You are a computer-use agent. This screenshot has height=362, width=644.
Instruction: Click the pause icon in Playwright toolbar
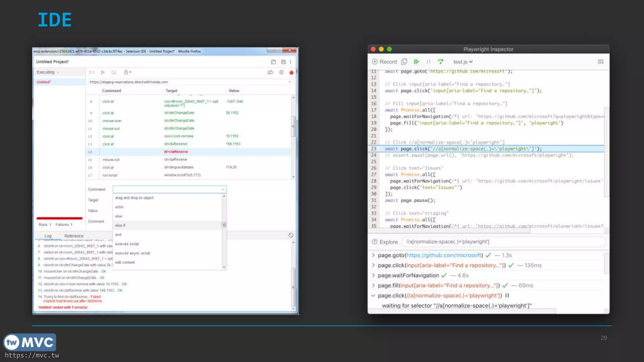tap(428, 62)
